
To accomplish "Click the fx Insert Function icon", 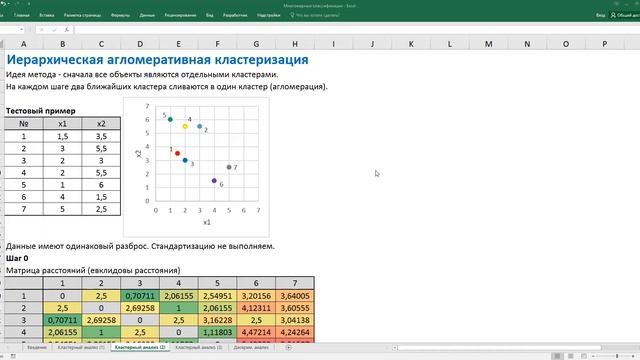I will click(x=67, y=30).
